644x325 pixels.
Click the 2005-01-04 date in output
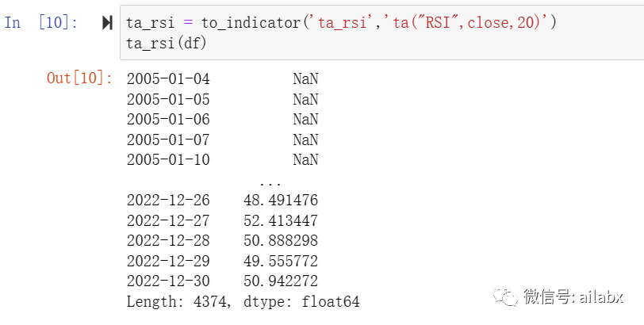168,78
